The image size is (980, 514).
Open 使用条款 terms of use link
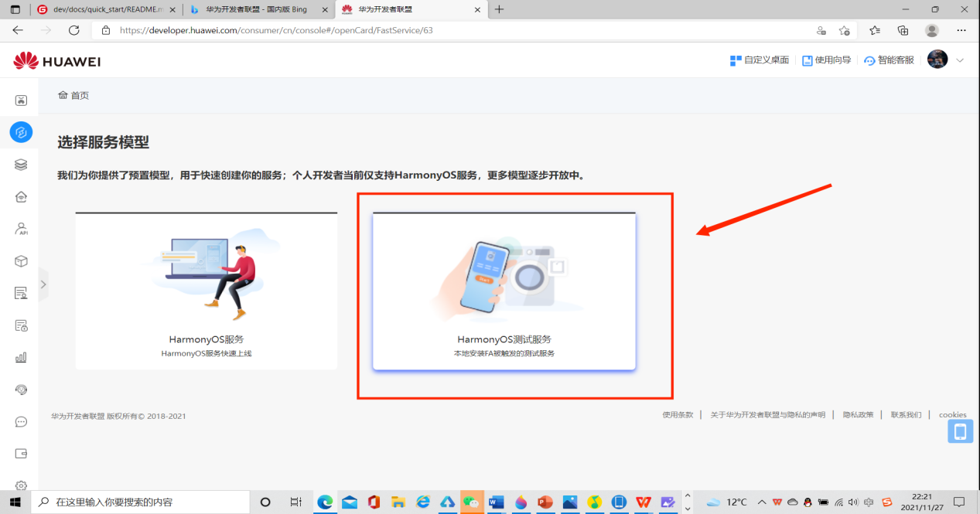point(678,415)
